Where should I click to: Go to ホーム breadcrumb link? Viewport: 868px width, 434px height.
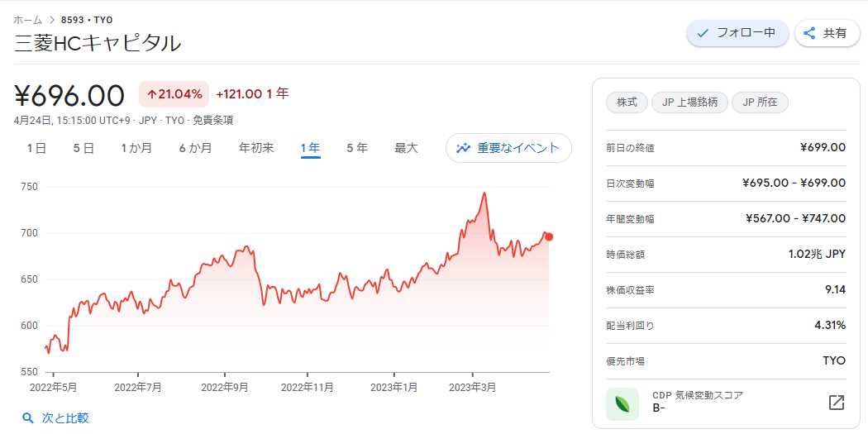[27, 20]
